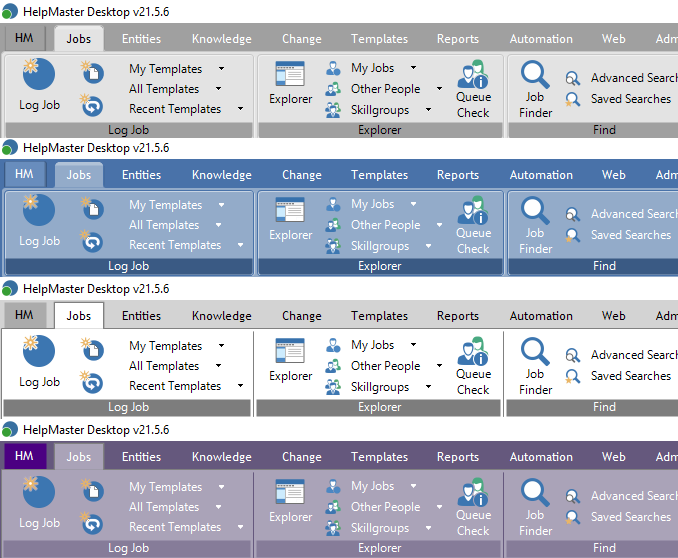678x558 pixels.
Task: Click star-document template icon in blue ribbon
Action: tap(92, 208)
